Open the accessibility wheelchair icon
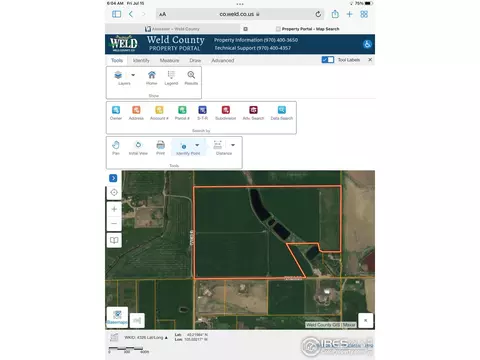 [367, 44]
